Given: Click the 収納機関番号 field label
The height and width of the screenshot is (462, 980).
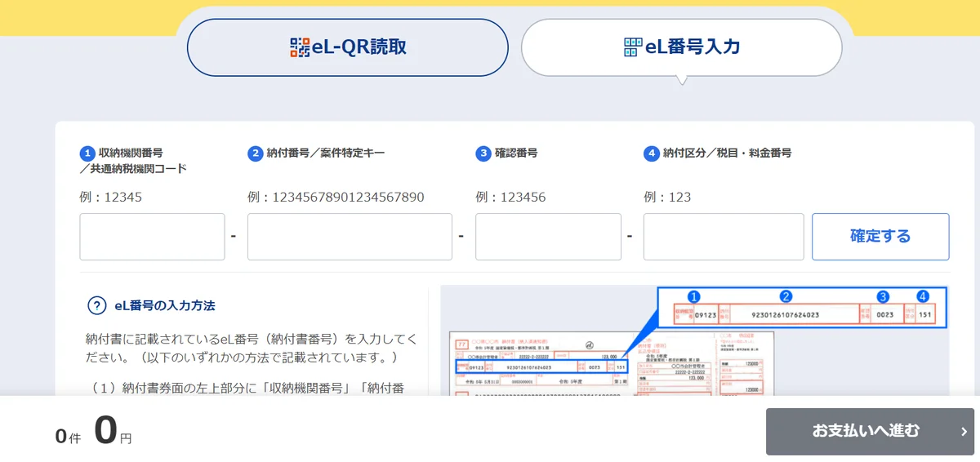Looking at the screenshot, I should 133,161.
